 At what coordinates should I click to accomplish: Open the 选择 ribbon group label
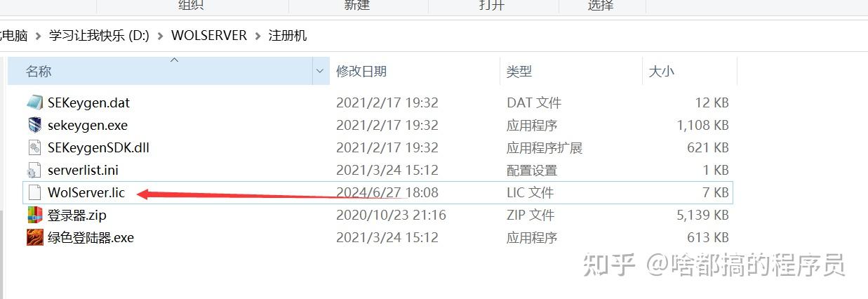[601, 5]
